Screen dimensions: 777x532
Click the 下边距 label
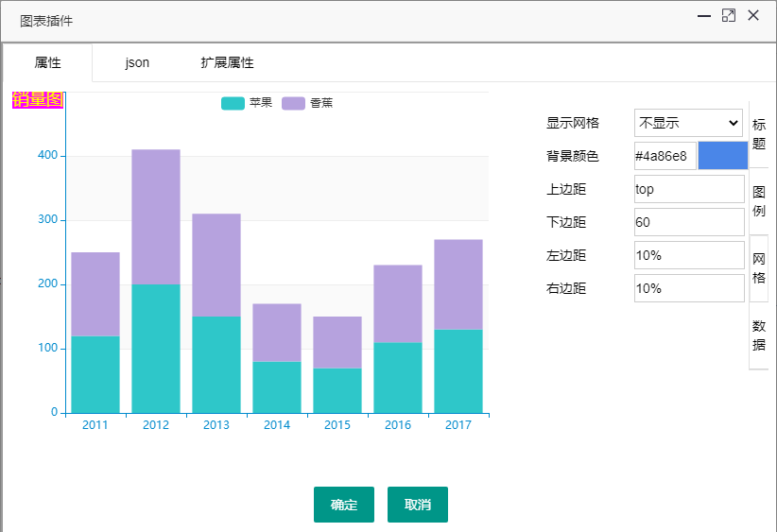pyautogui.click(x=566, y=222)
